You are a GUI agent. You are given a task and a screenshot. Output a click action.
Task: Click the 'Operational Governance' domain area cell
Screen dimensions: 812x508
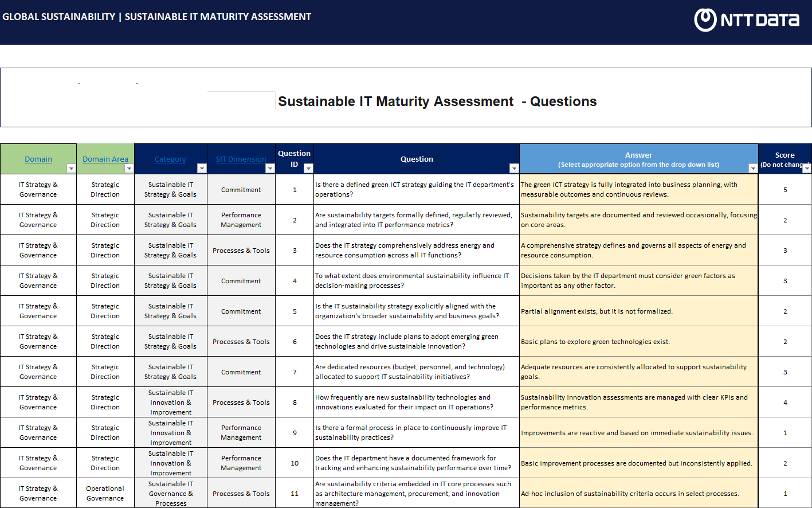105,493
